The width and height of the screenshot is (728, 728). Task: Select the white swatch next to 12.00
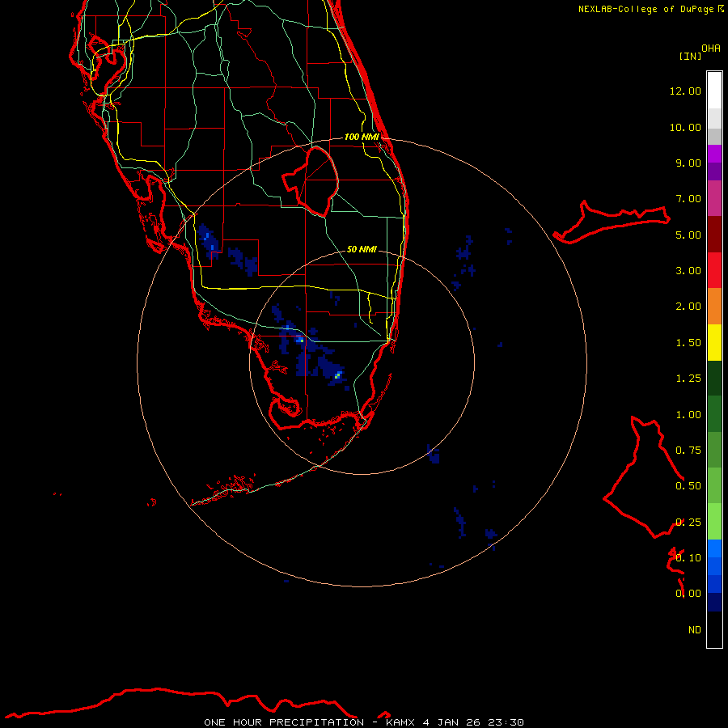(x=714, y=90)
